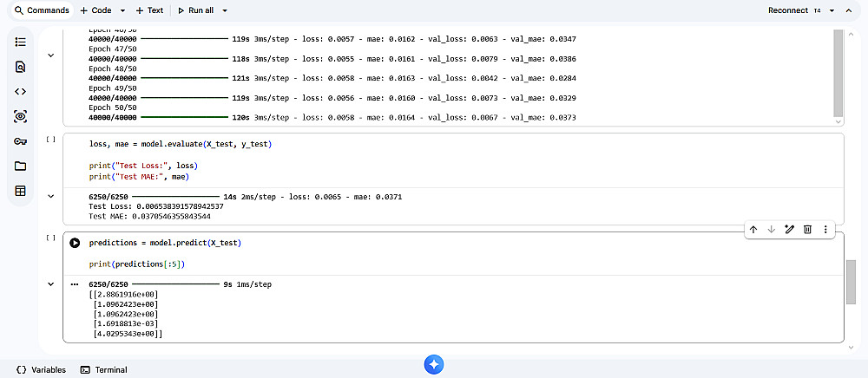Open the data table panel in the sidebar
The width and height of the screenshot is (868, 378).
click(x=21, y=192)
